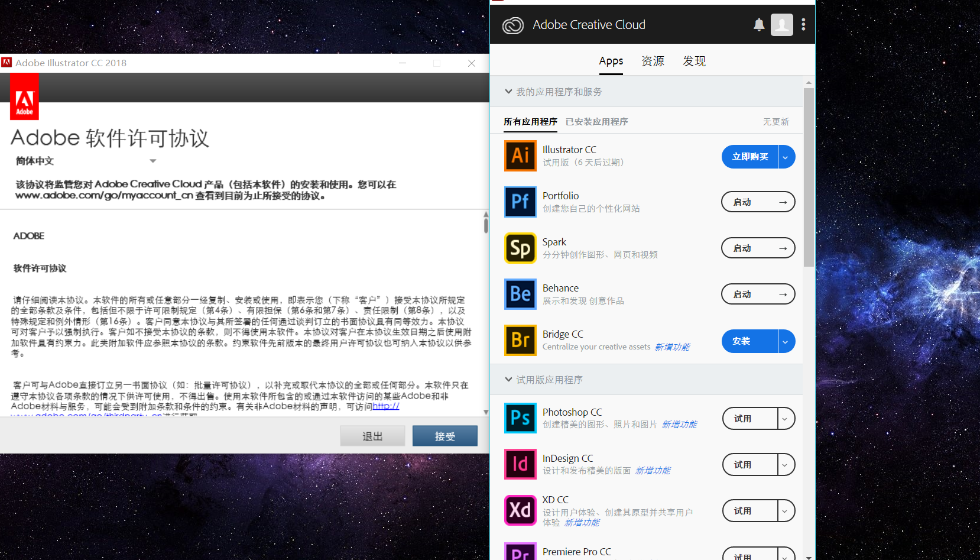The height and width of the screenshot is (560, 980).
Task: Click the license text scrollbar thumb
Action: click(486, 226)
